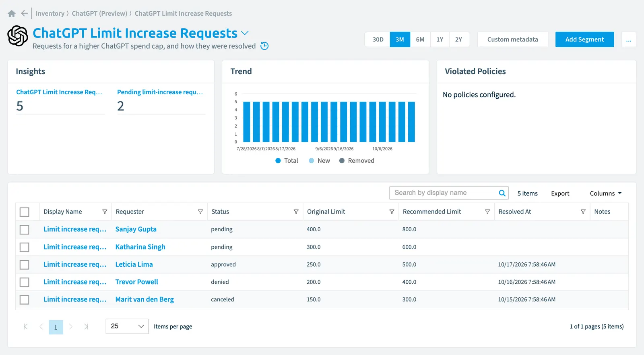The image size is (644, 355).
Task: Click the Export button
Action: [x=560, y=193]
